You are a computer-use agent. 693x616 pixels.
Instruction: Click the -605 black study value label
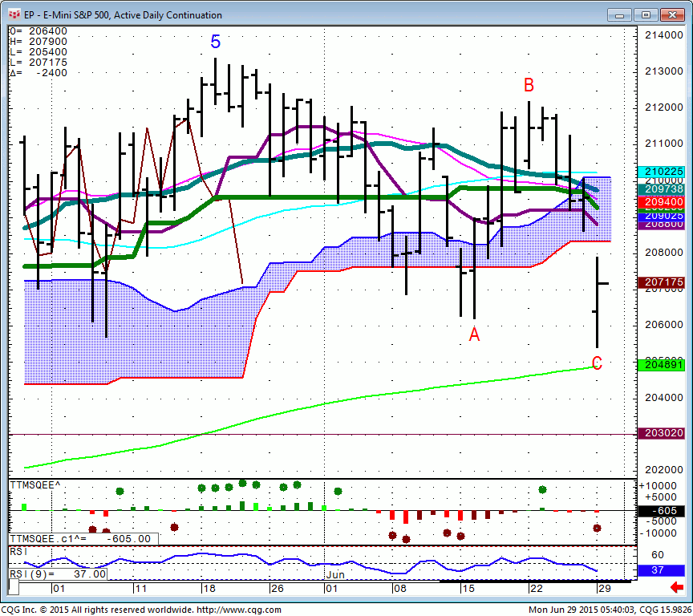click(661, 511)
